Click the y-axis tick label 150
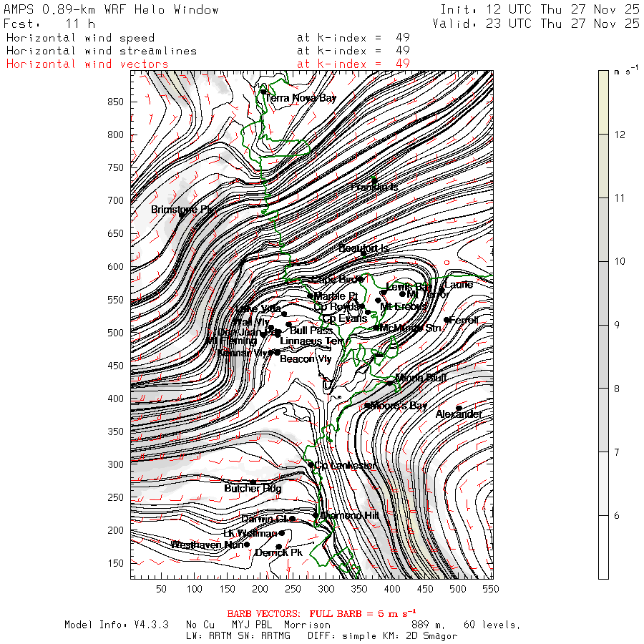This screenshot has height=644, width=644. [x=115, y=563]
